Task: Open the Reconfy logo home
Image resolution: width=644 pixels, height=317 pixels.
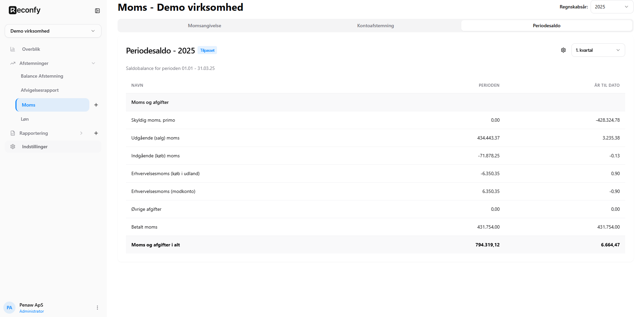Action: pos(25,10)
